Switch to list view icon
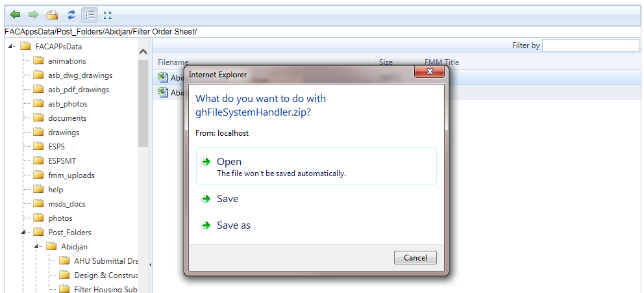Viewport: 644px width, 293px height. pos(90,14)
